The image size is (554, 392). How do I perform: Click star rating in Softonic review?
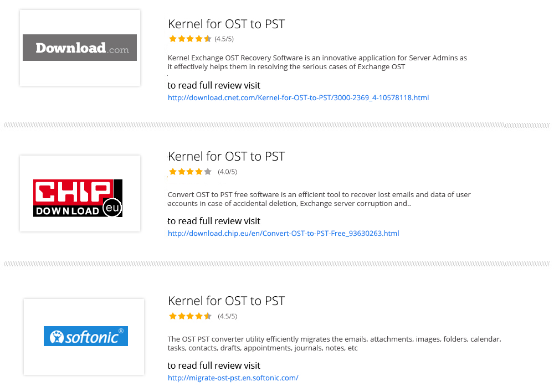[x=190, y=316]
